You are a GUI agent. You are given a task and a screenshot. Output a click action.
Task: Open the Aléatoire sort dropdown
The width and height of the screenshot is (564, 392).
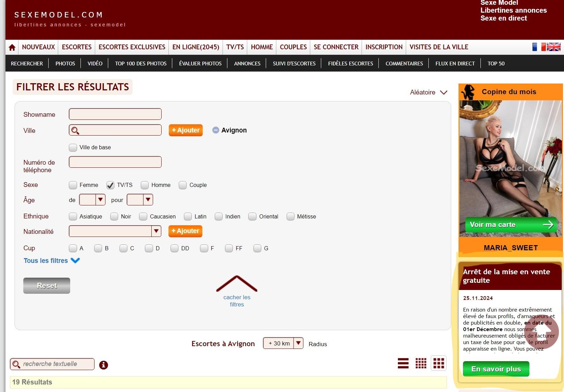coord(428,92)
